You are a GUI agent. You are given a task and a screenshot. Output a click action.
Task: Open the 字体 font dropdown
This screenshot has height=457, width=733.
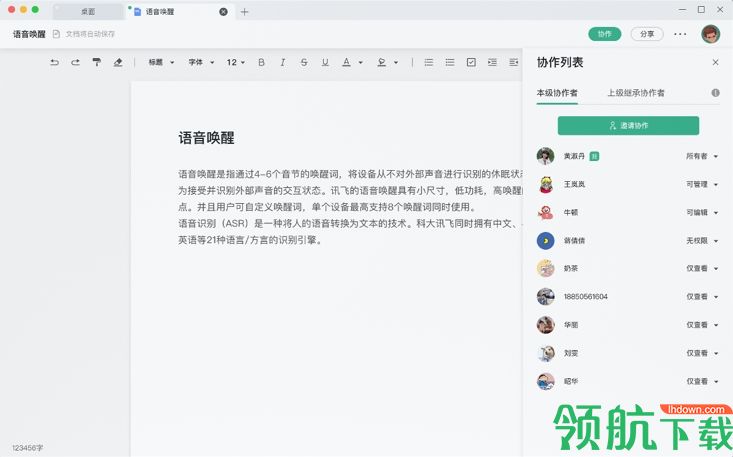pos(201,62)
